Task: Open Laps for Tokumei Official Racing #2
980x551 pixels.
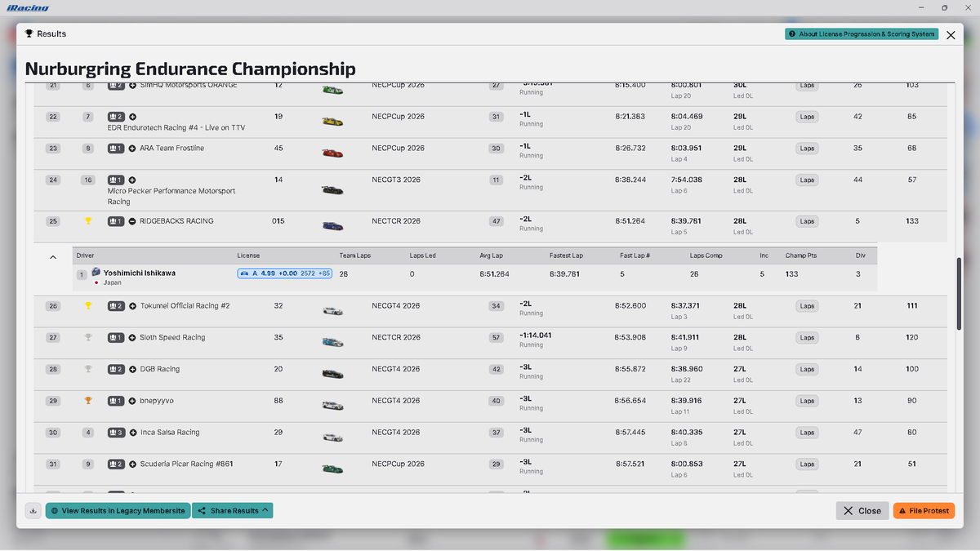Action: (807, 306)
